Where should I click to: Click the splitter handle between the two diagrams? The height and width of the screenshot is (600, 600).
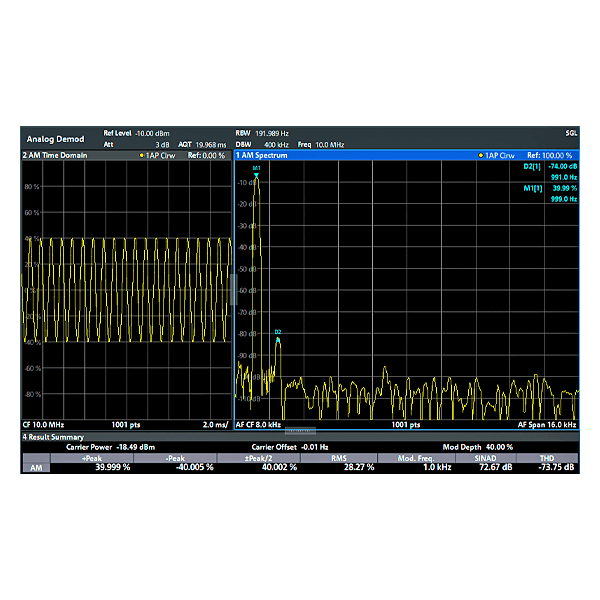(233, 290)
